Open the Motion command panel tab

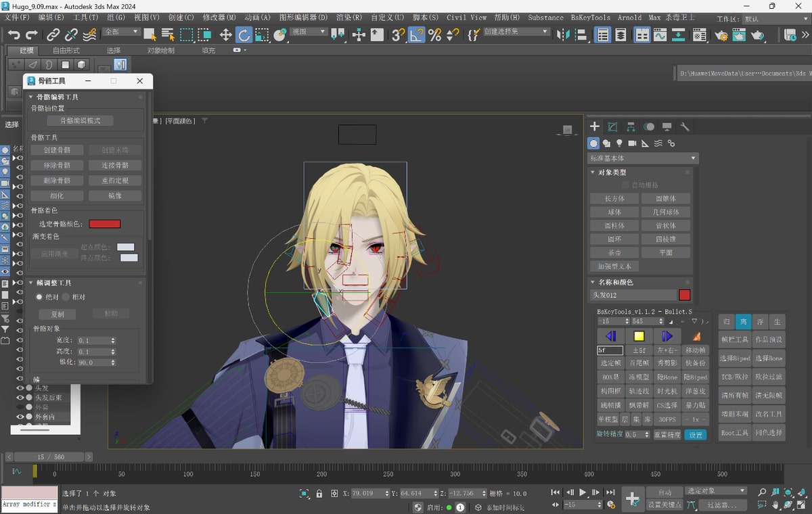click(649, 126)
